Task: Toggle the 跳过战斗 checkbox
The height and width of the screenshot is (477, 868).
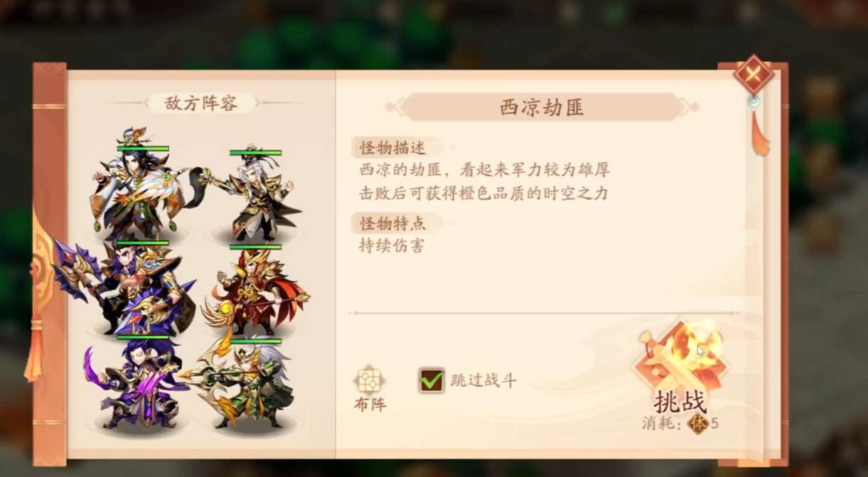Action: pos(431,381)
